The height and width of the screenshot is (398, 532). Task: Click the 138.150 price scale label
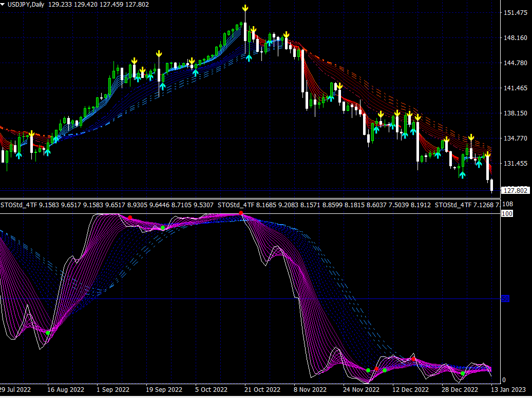(x=516, y=113)
